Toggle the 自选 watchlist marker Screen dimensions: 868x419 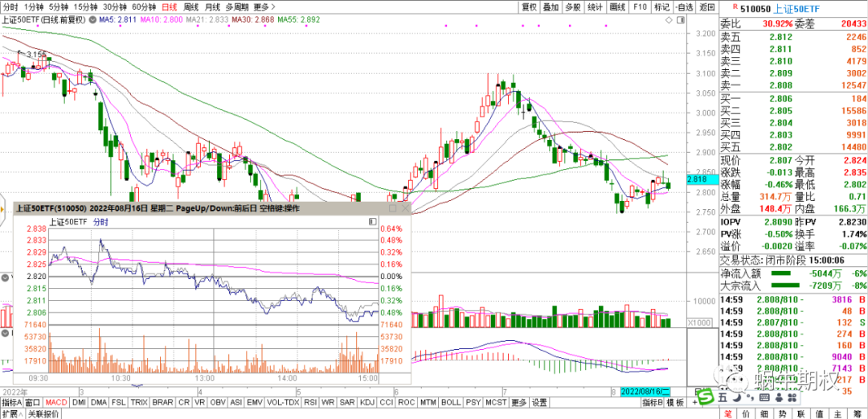point(684,6)
